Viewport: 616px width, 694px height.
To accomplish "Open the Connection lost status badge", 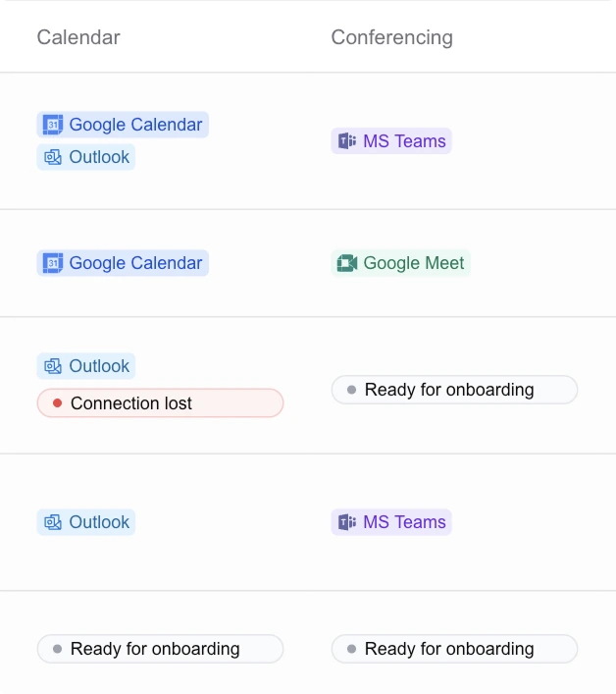I will [x=160, y=402].
